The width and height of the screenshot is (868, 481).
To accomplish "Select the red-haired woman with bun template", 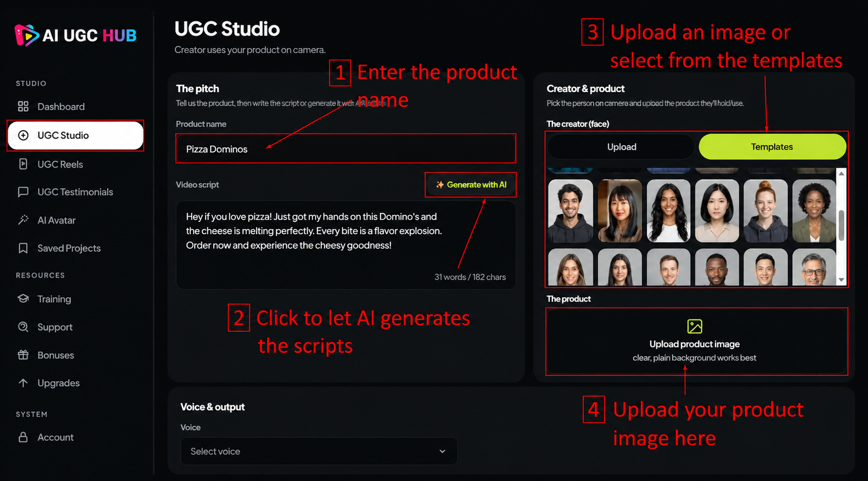I will point(765,211).
